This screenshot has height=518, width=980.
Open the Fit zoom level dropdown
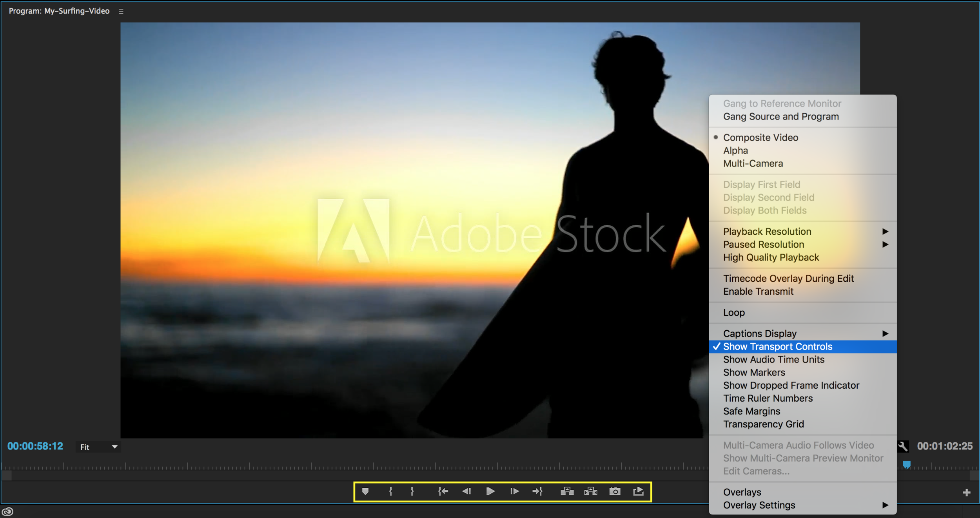click(98, 447)
